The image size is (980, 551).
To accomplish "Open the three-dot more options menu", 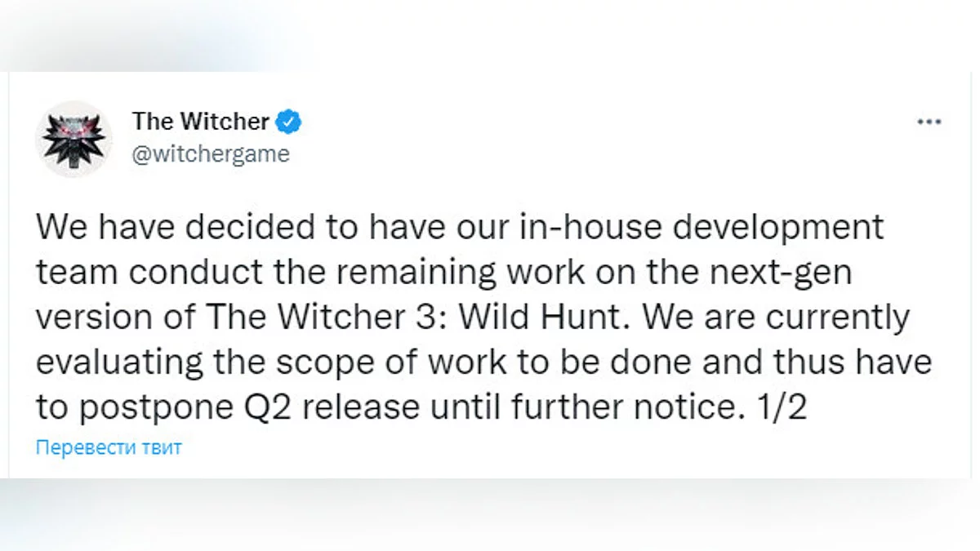I will [929, 122].
